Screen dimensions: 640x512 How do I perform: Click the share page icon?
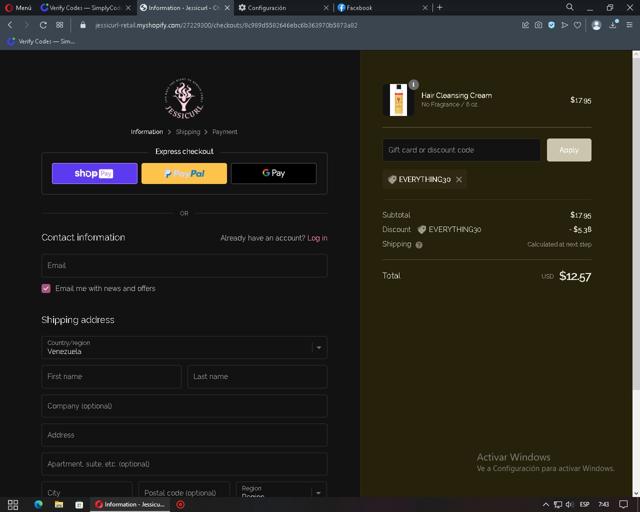pos(525,25)
